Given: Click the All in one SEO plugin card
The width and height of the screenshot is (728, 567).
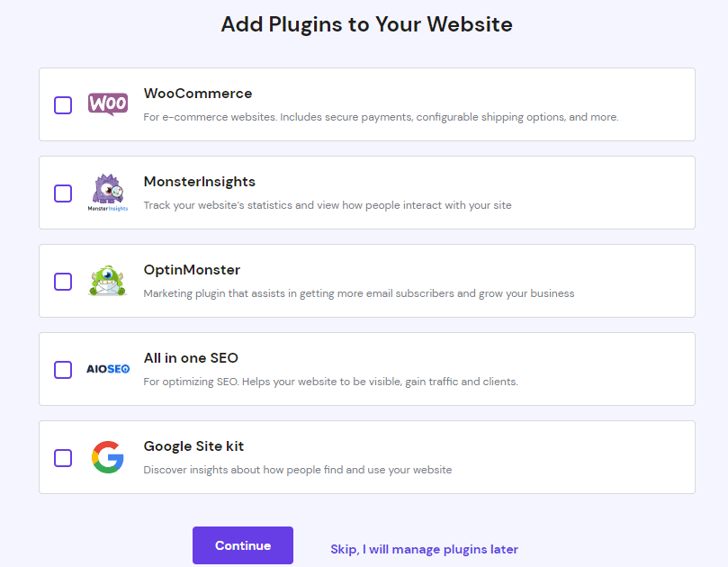Looking at the screenshot, I should (x=365, y=369).
